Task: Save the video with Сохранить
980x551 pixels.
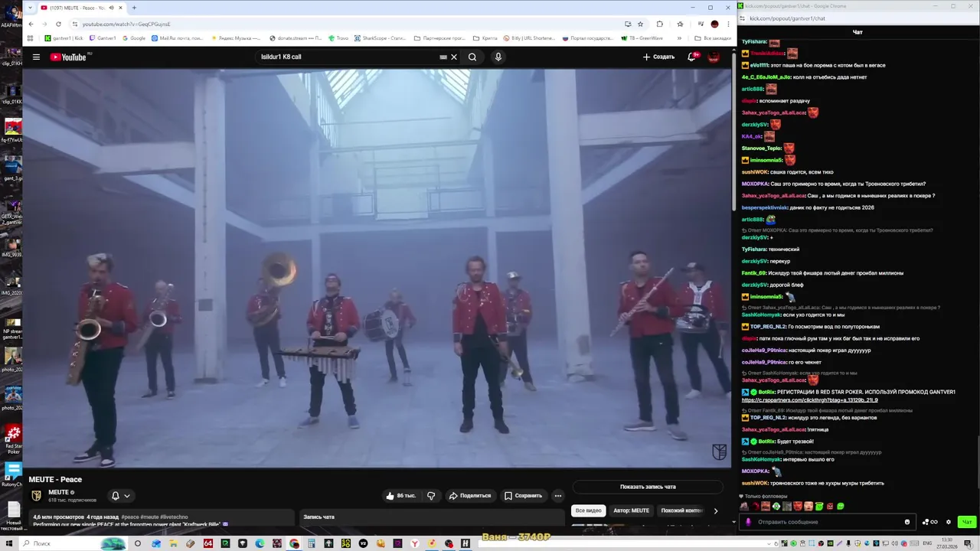Action: click(523, 496)
